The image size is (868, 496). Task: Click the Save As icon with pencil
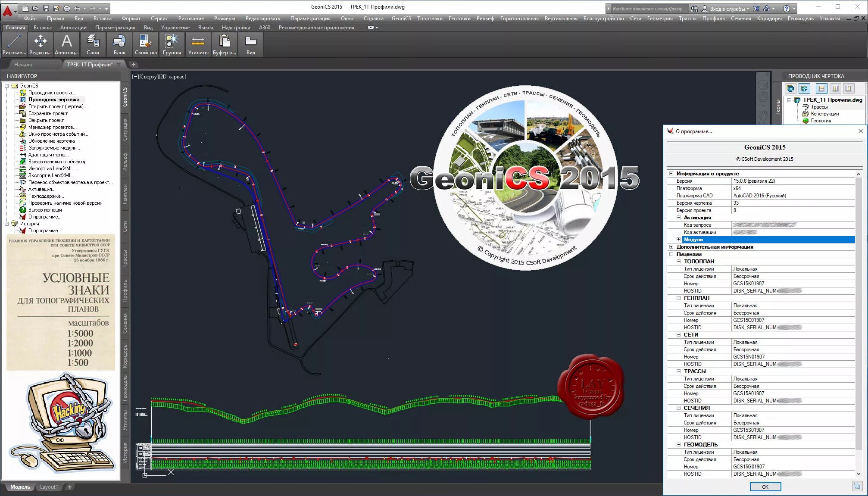56,8
